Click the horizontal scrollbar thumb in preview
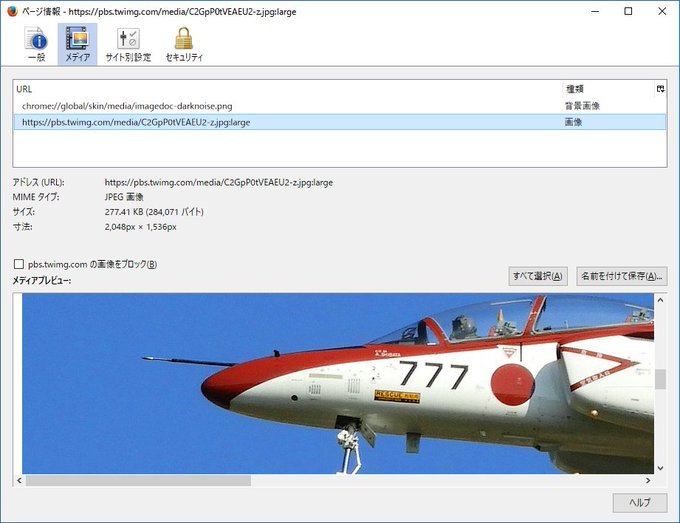 138,480
